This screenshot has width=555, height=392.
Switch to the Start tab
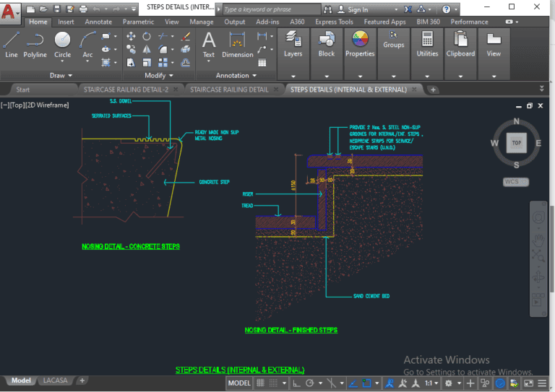23,90
